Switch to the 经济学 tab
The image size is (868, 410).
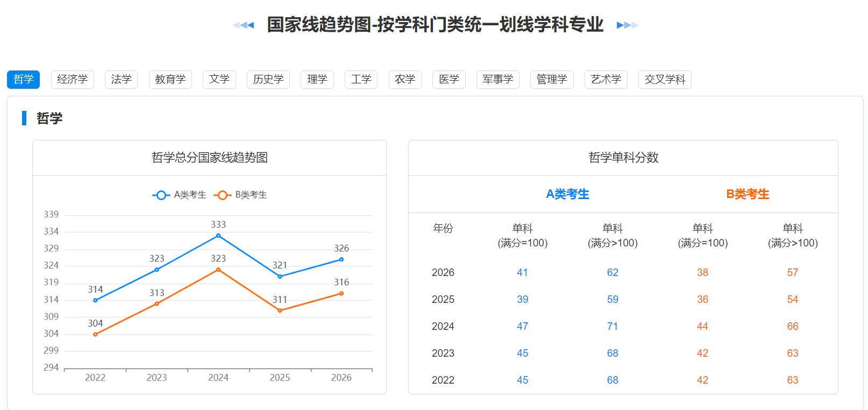point(73,80)
